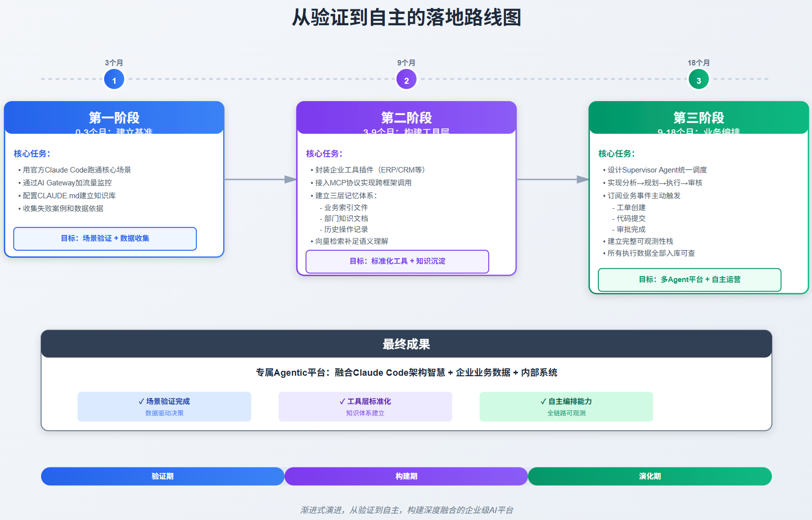Click the purple 构建期 progress segment
Viewport: 812px width, 520px height.
tap(406, 476)
